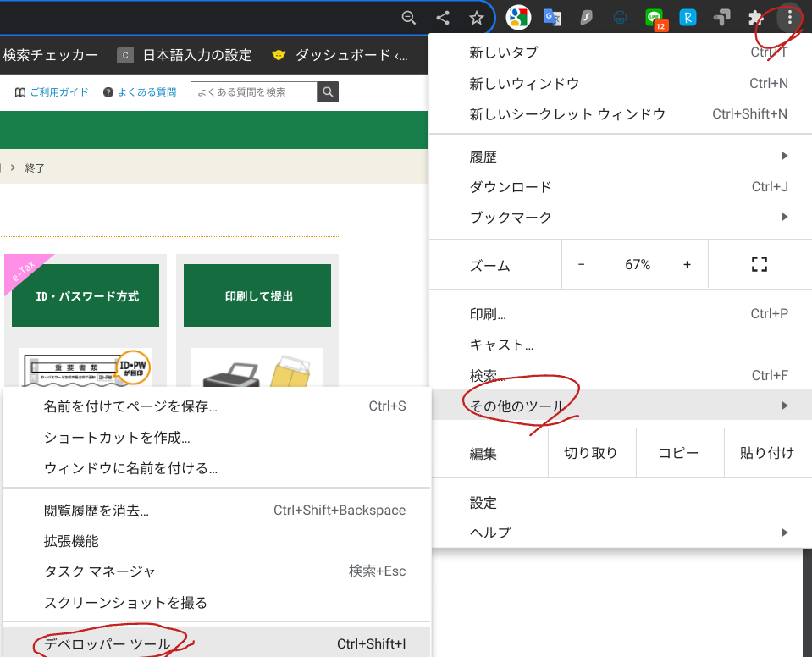Image resolution: width=812 pixels, height=657 pixels.
Task: Click the three-dot Chrome menu button
Action: (x=789, y=18)
